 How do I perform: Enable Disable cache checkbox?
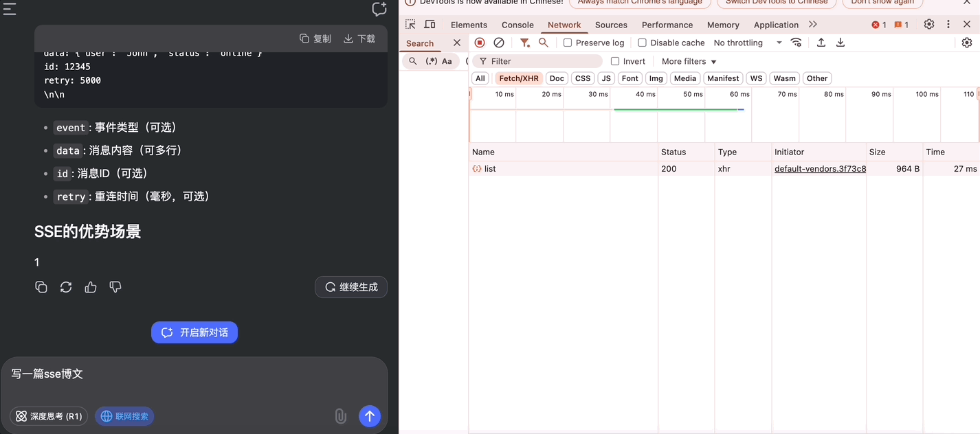642,43
